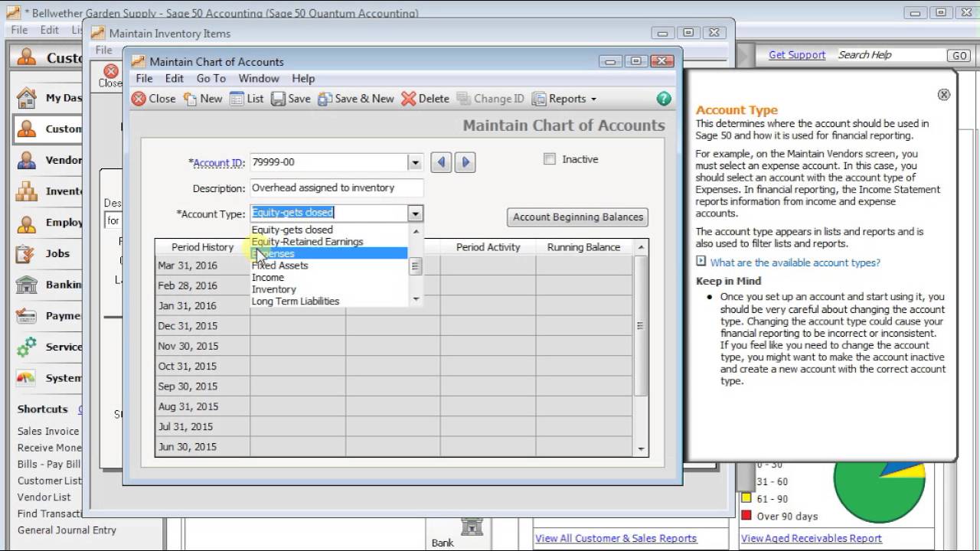Open Customers navigation item
Screen dimensions: 980x551
[47, 129]
